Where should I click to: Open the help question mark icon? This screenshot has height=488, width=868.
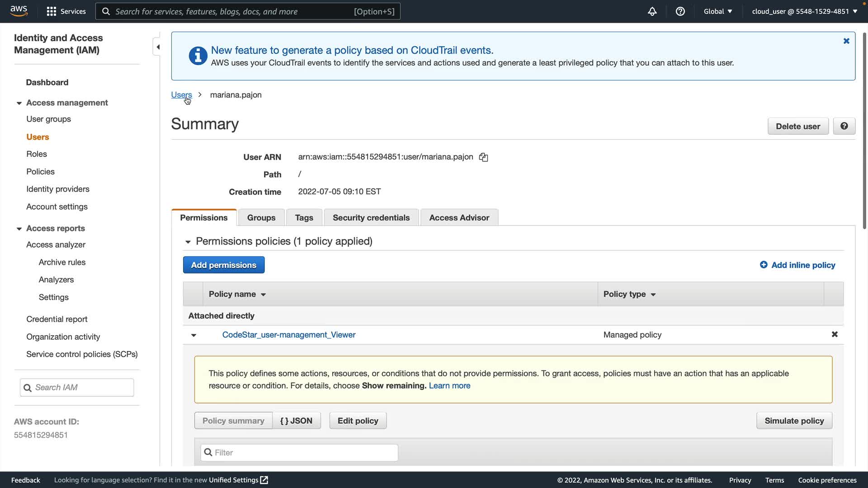(680, 11)
